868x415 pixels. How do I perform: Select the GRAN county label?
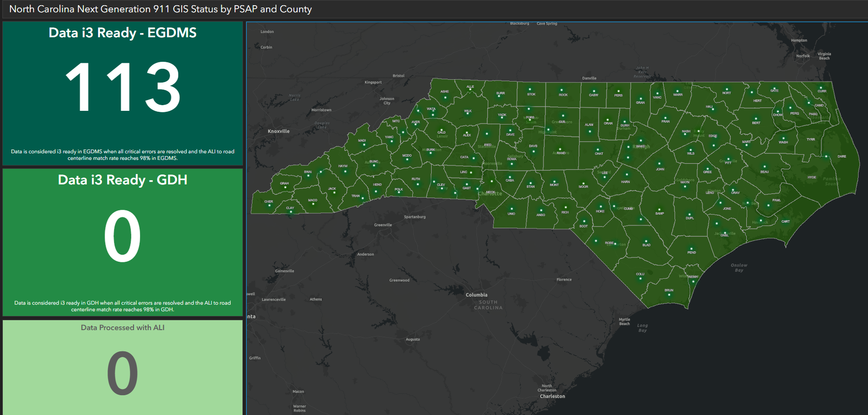pyautogui.click(x=640, y=102)
